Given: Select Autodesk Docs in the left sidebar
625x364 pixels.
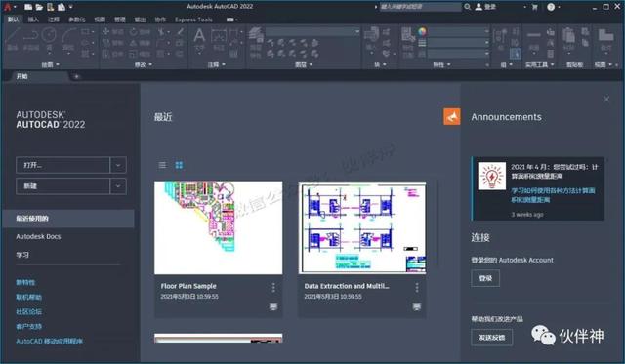Looking at the screenshot, I should [x=38, y=236].
